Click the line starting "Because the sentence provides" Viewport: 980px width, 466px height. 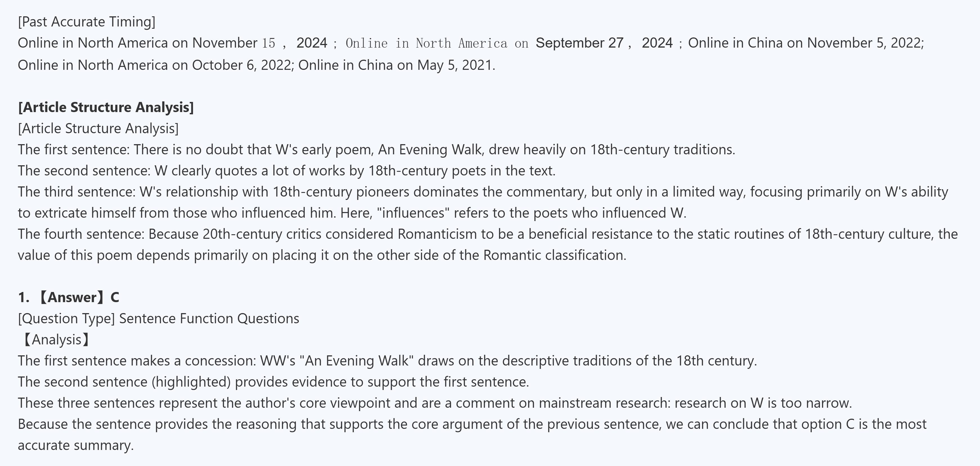click(472, 424)
